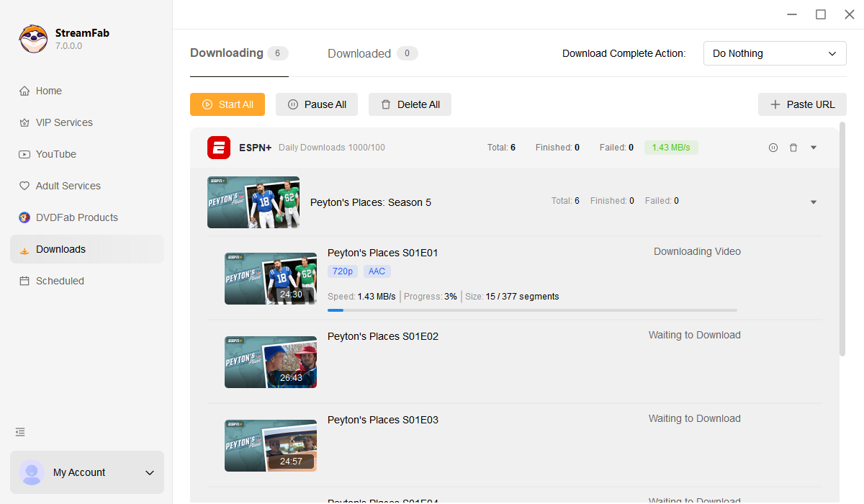Go to the YouTube section

(56, 154)
